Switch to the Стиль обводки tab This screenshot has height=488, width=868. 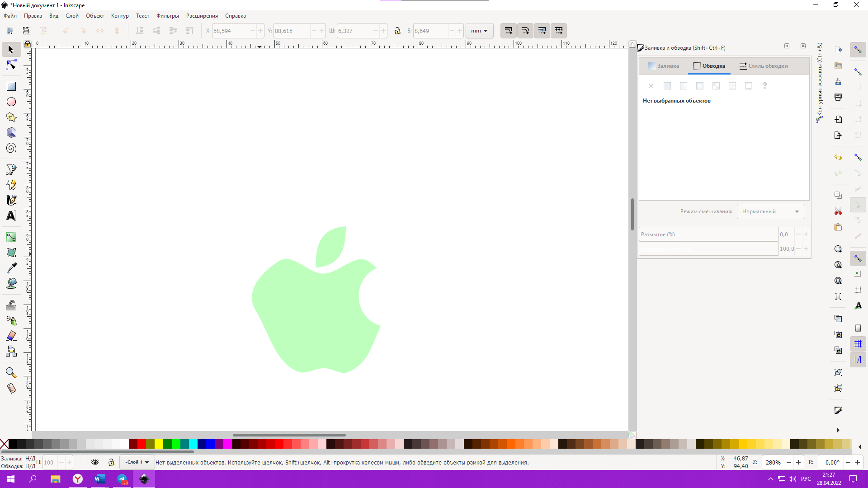coord(764,66)
